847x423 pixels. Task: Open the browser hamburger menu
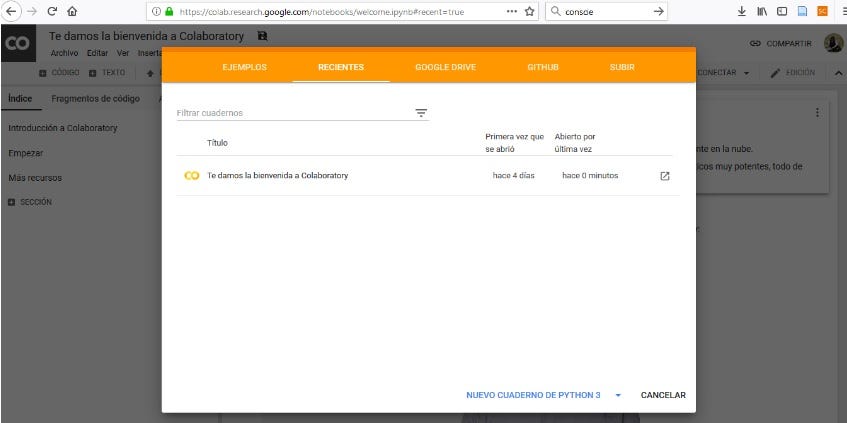843,11
